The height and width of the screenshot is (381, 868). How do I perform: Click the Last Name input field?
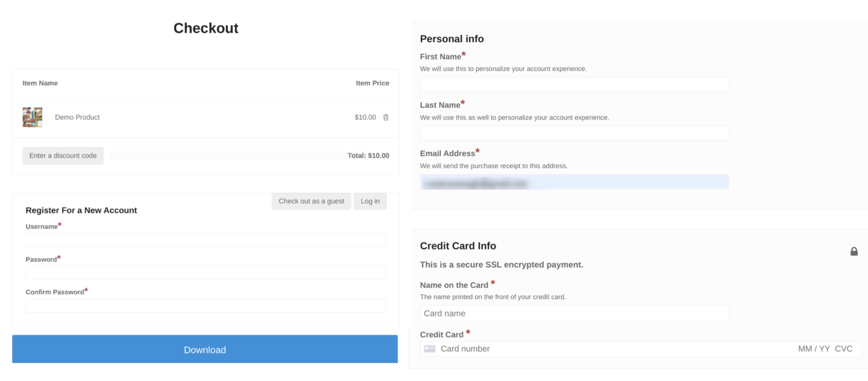pyautogui.click(x=574, y=133)
